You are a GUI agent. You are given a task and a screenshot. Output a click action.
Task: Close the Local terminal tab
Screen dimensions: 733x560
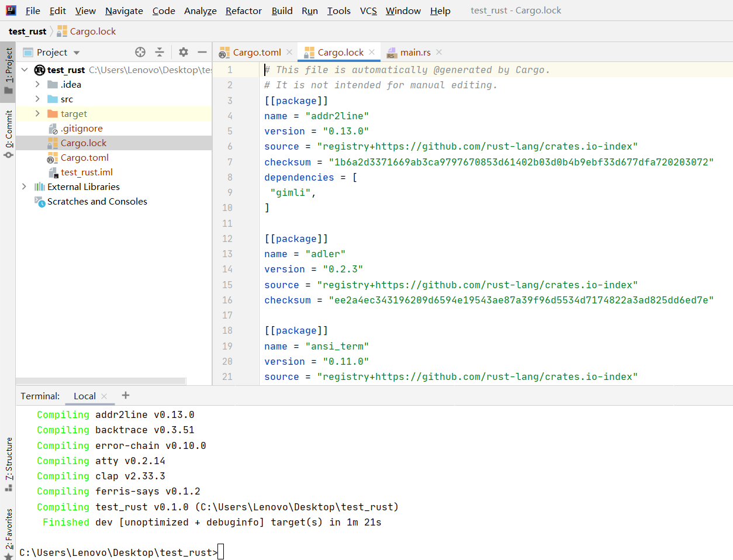[104, 396]
